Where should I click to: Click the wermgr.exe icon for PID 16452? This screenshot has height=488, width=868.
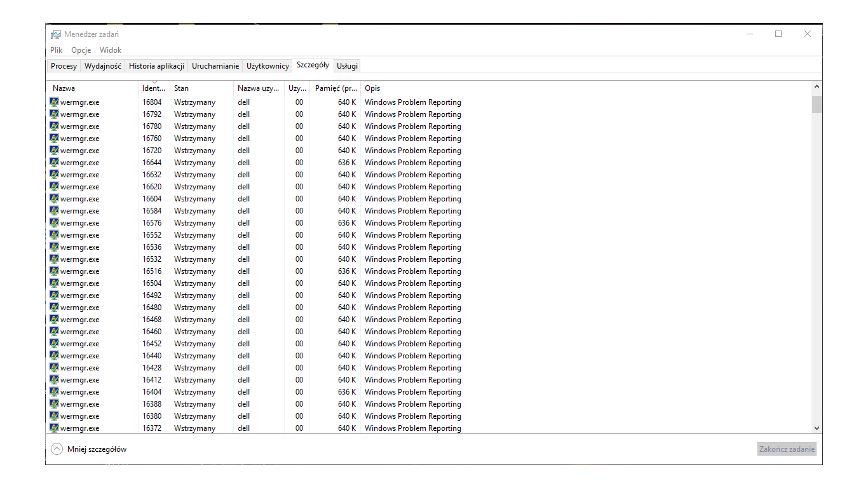point(54,343)
